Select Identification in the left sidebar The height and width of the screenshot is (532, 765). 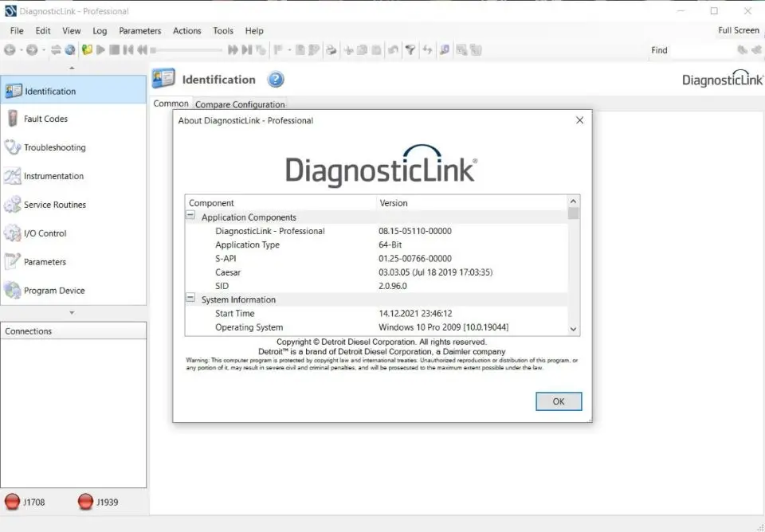pyautogui.click(x=73, y=91)
